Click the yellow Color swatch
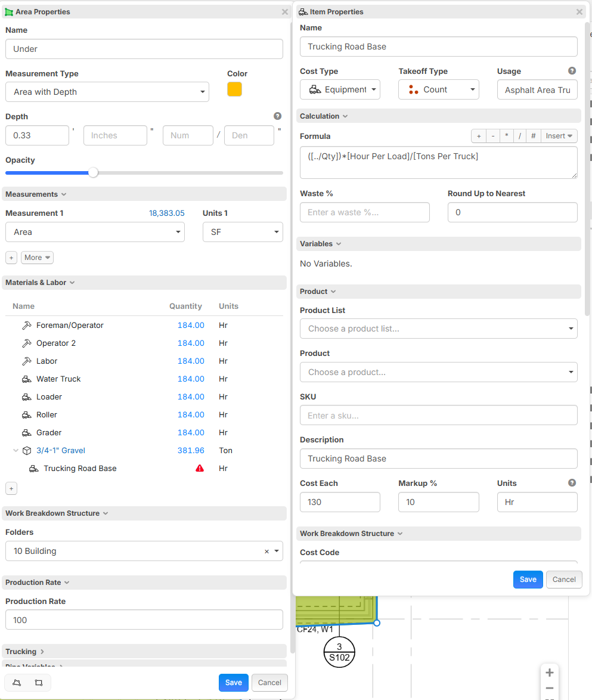 click(234, 89)
